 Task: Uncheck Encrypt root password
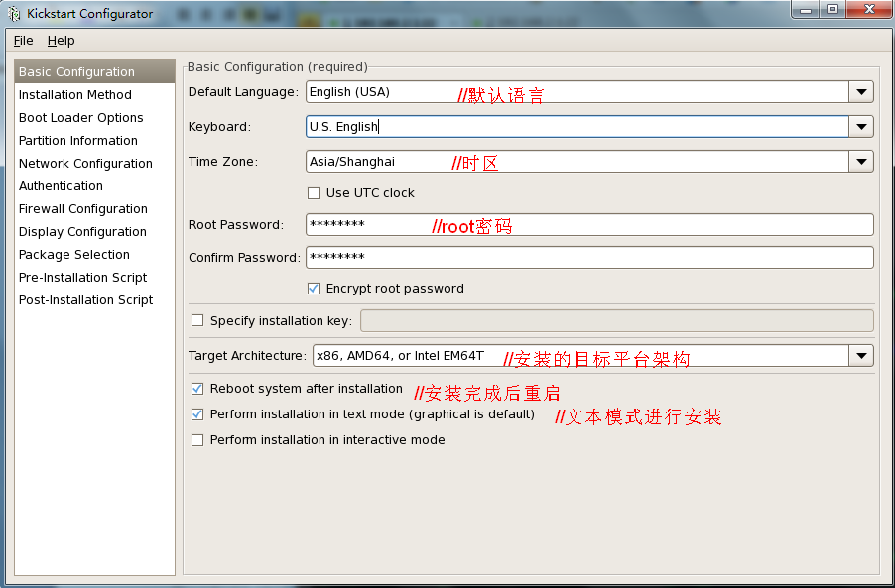pos(314,289)
